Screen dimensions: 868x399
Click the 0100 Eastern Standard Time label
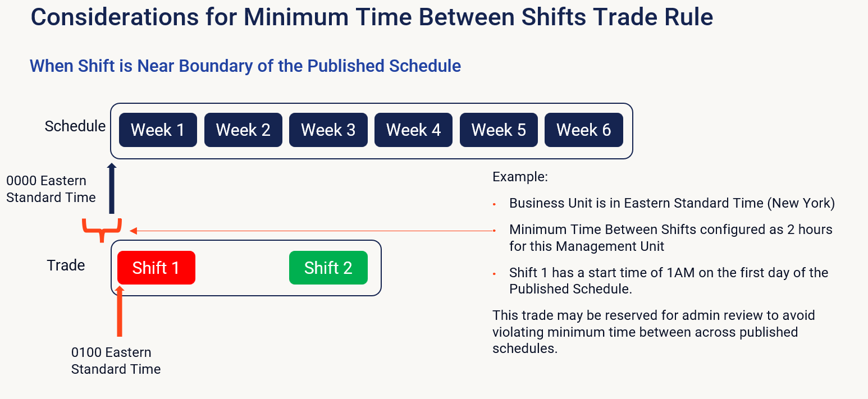116,361
